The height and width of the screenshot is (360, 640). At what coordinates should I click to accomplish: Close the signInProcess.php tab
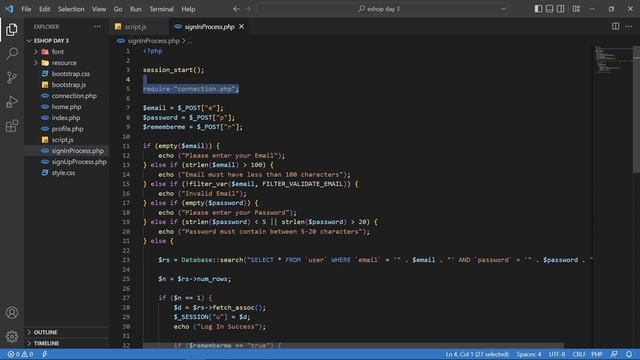(242, 27)
